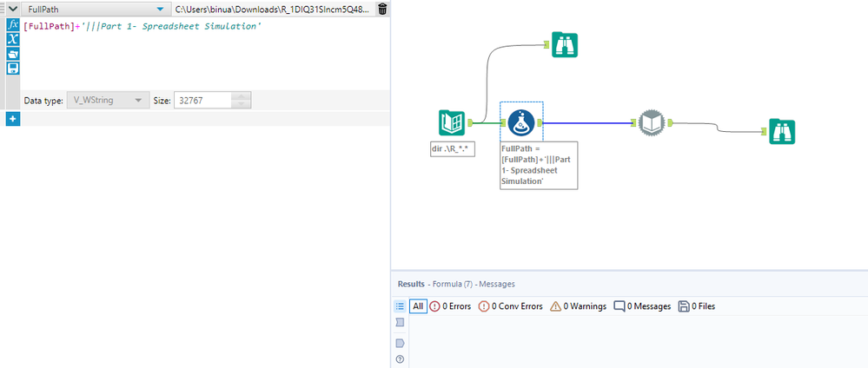Open Results help question mark icon
The height and width of the screenshot is (368, 868).
click(400, 359)
